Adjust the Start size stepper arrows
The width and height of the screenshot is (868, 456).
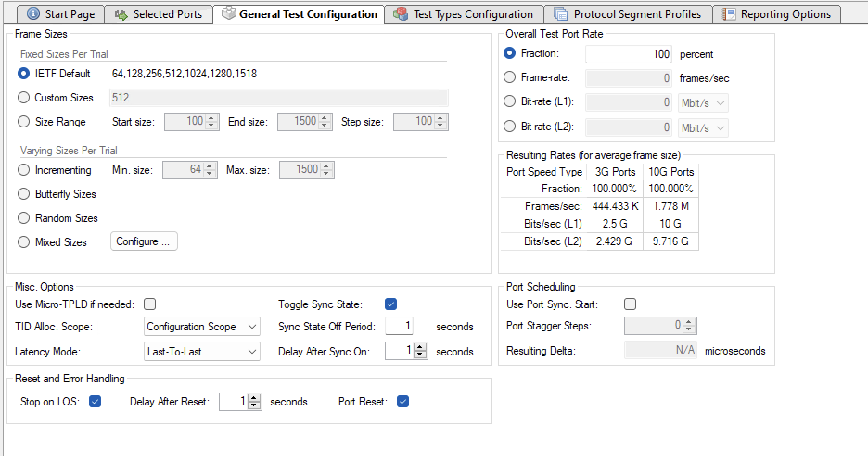pos(211,122)
